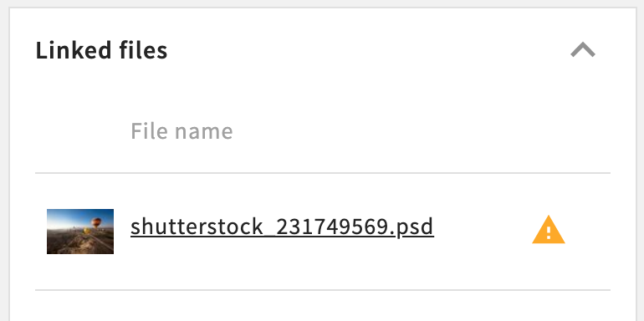Sort the list by File name

pos(181,131)
